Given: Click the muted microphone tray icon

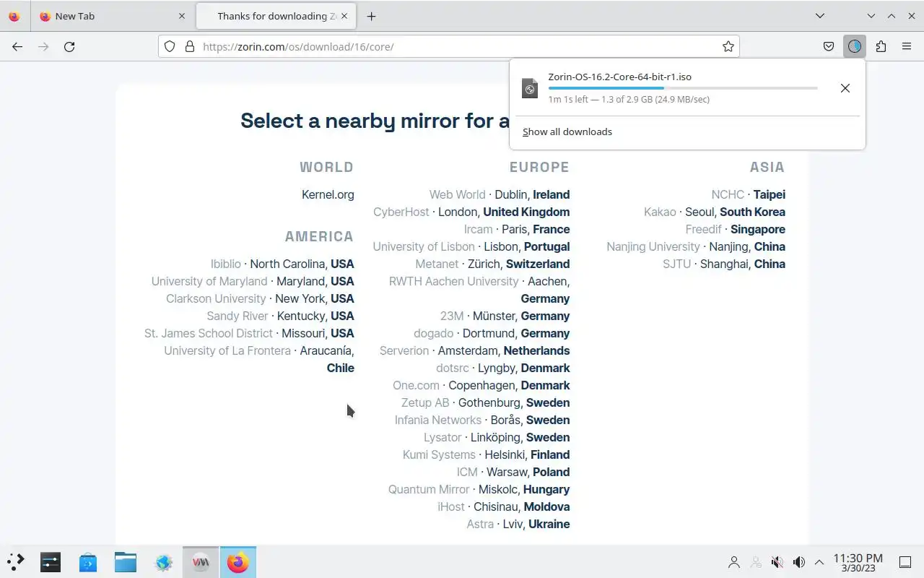Looking at the screenshot, I should [x=777, y=562].
